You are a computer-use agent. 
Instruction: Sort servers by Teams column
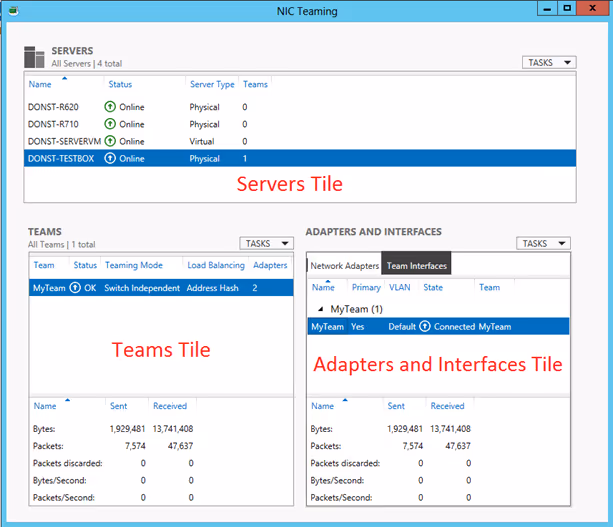coord(255,84)
